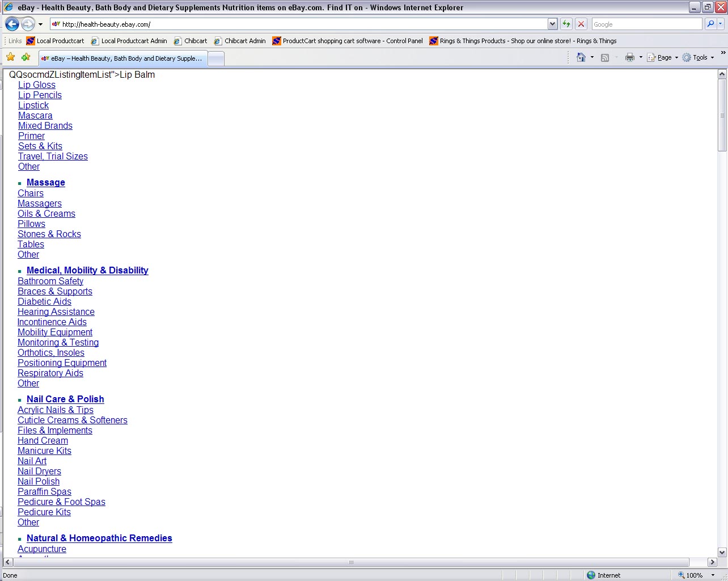The height and width of the screenshot is (581, 728).
Task: Open the Print options dropdown arrow
Action: pos(641,57)
